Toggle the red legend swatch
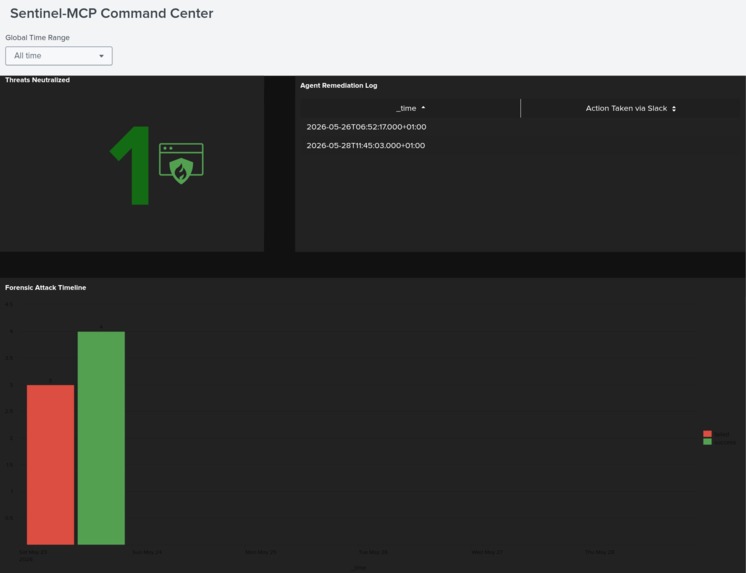This screenshot has width=746, height=573. point(707,434)
